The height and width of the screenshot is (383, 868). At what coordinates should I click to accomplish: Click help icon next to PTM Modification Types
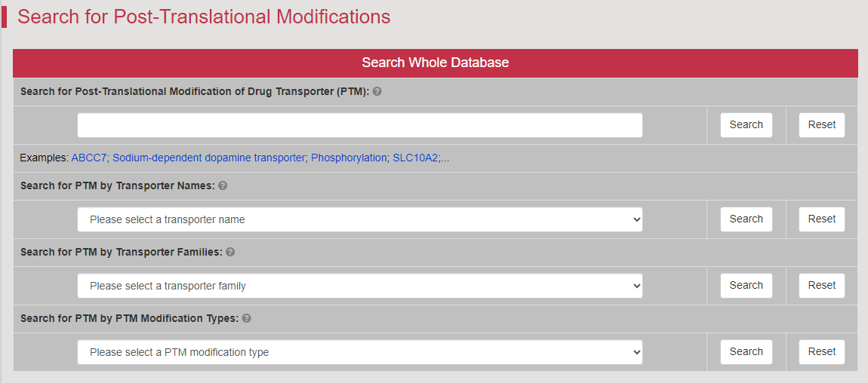246,318
